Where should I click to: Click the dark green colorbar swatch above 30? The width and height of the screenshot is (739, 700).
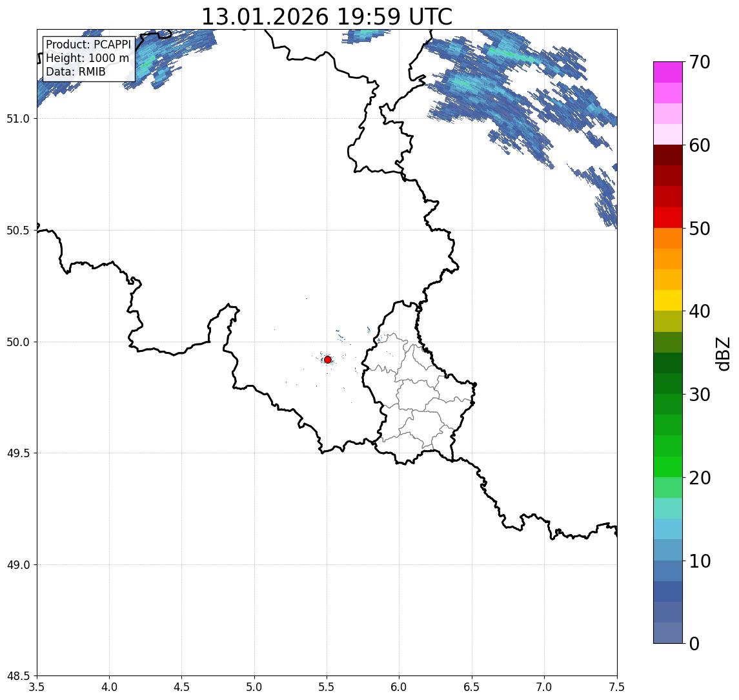tap(668, 384)
